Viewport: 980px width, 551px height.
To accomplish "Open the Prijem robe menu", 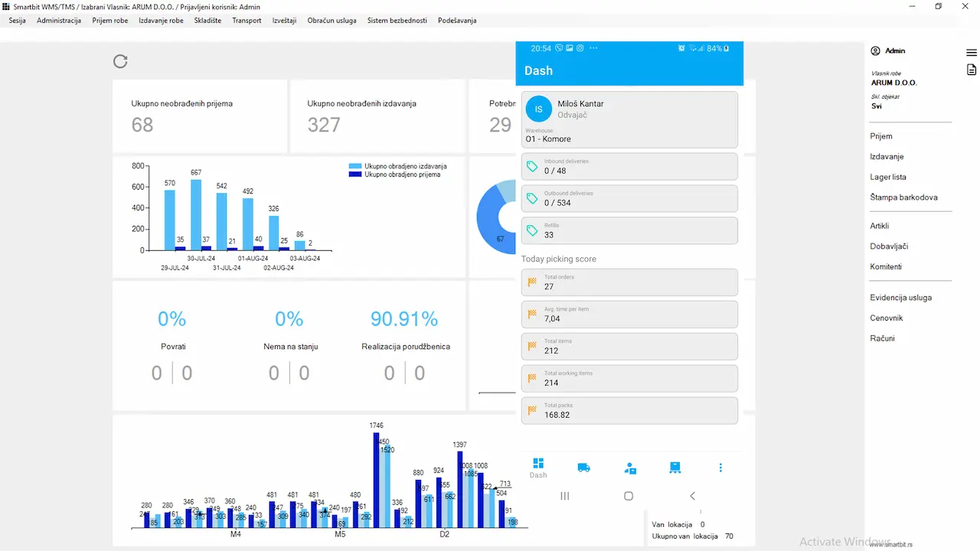I will [110, 21].
